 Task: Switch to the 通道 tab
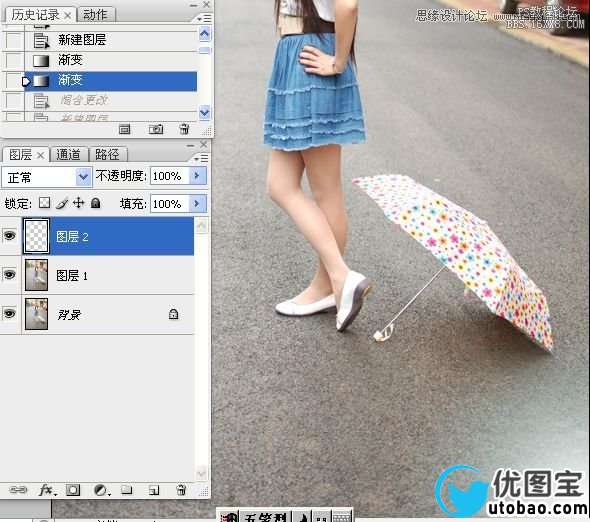68,155
